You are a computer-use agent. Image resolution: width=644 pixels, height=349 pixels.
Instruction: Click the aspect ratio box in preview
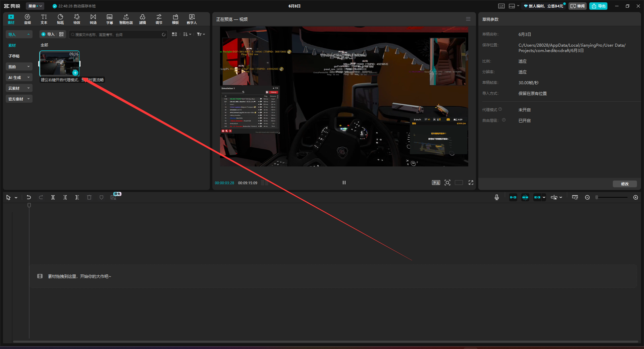[x=459, y=183]
